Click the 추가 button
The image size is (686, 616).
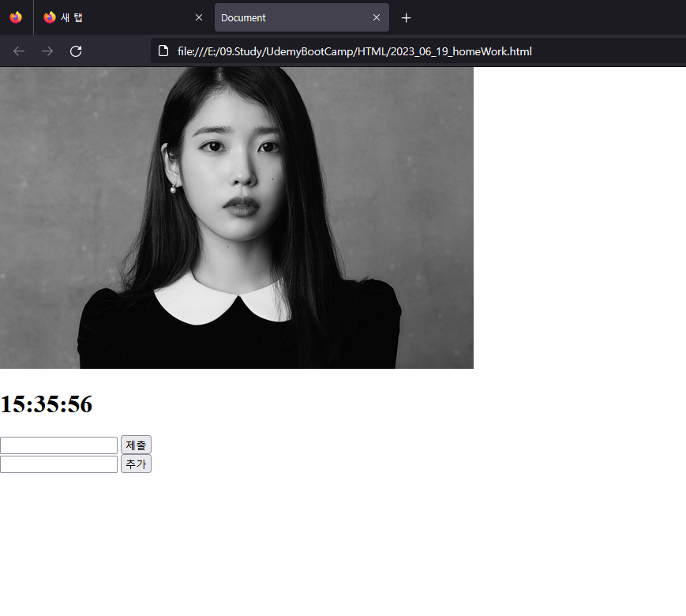point(136,464)
